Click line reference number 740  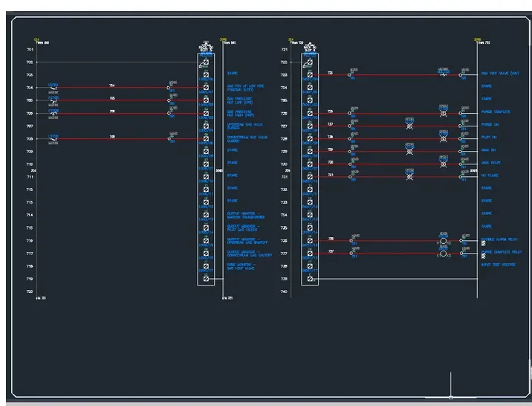[x=284, y=291]
